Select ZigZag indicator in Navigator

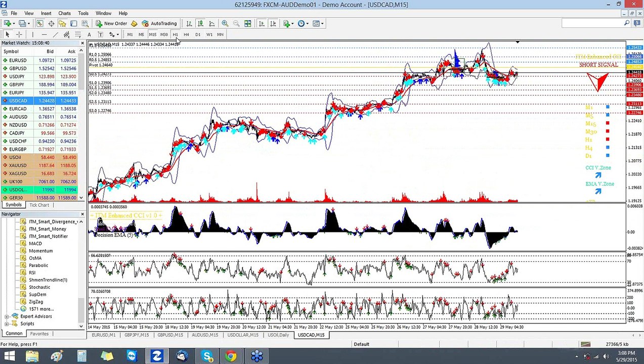(36, 302)
